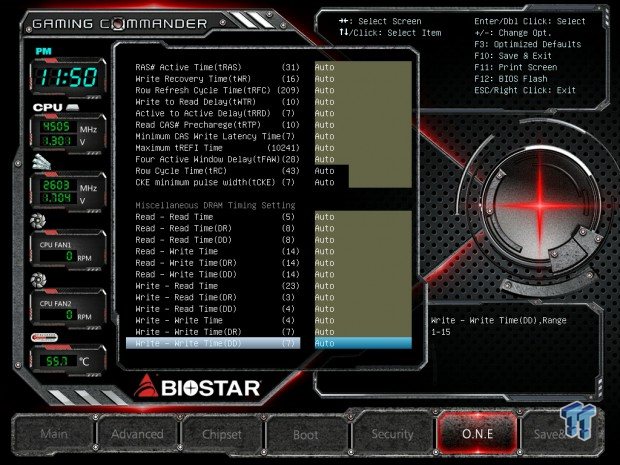The height and width of the screenshot is (465, 620).
Task: Select Read CAS# Precharege(tRTP) row
Action: coord(217,125)
